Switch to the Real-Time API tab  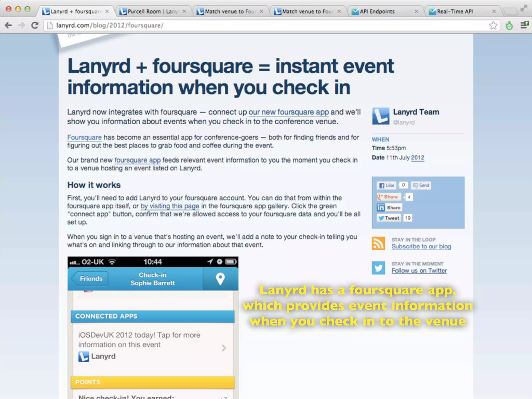(462, 11)
